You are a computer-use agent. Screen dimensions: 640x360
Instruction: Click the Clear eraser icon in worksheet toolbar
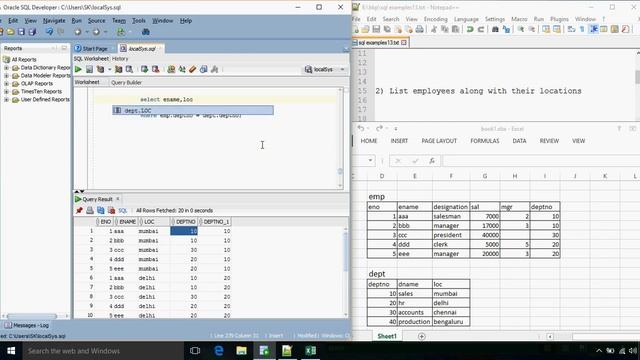coord(193,69)
